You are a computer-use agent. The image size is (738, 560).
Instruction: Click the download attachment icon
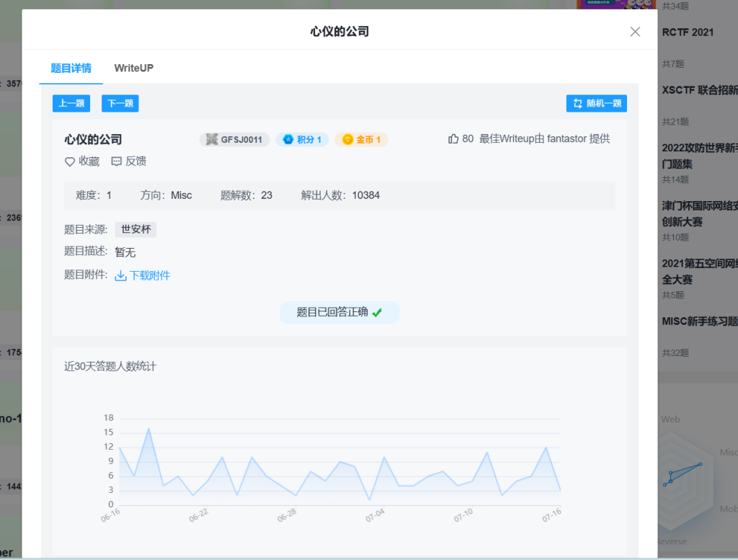[121, 275]
